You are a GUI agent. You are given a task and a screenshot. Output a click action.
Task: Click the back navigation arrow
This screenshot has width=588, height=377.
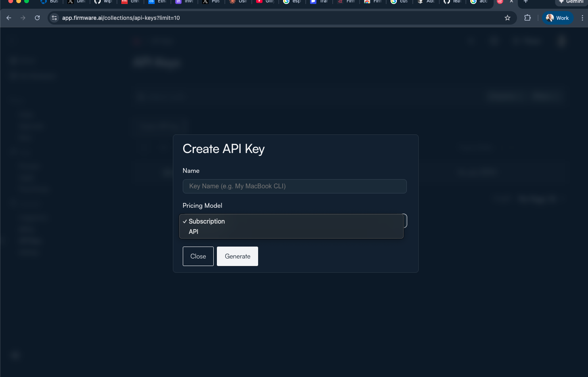[9, 18]
